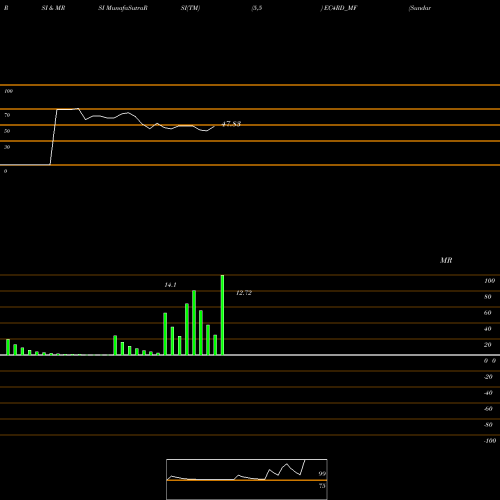This screenshot has height=500, width=500.
Task: Select the tallest green histogram bar
Action: (x=222, y=315)
